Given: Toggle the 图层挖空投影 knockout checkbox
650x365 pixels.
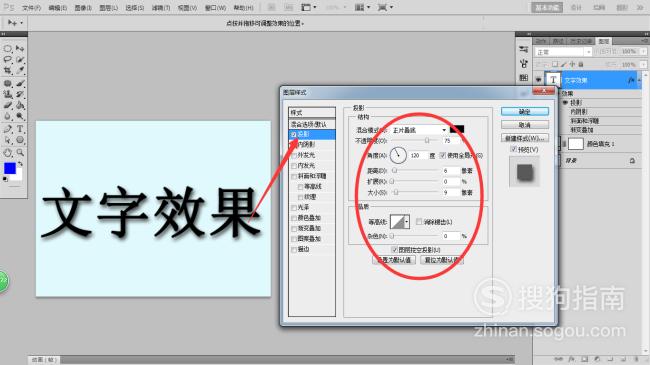Looking at the screenshot, I should [394, 250].
